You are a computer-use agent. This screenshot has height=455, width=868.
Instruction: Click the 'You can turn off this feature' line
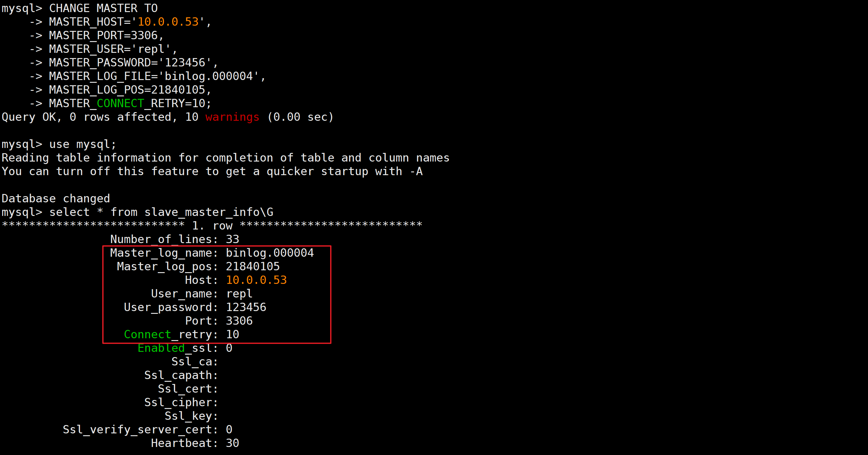pos(212,171)
